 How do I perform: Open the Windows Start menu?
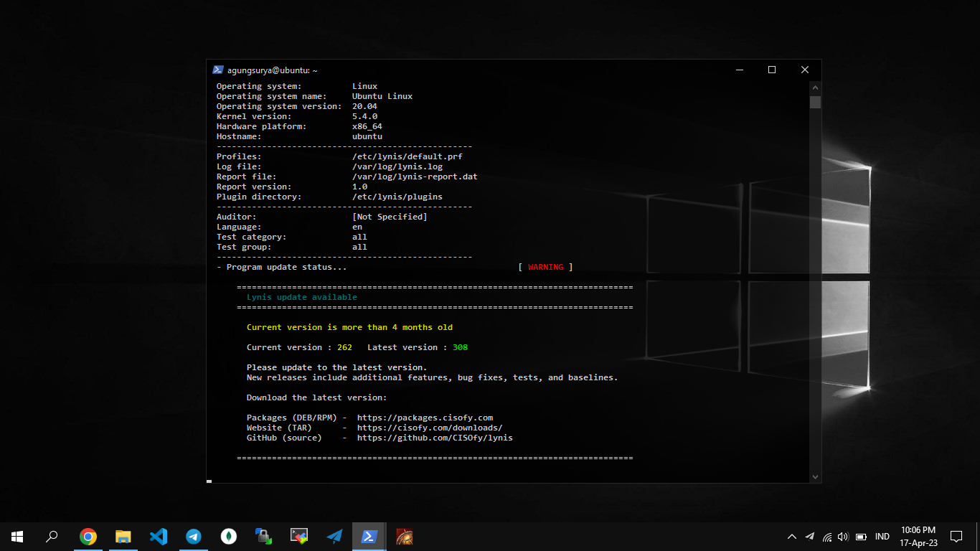pyautogui.click(x=17, y=536)
